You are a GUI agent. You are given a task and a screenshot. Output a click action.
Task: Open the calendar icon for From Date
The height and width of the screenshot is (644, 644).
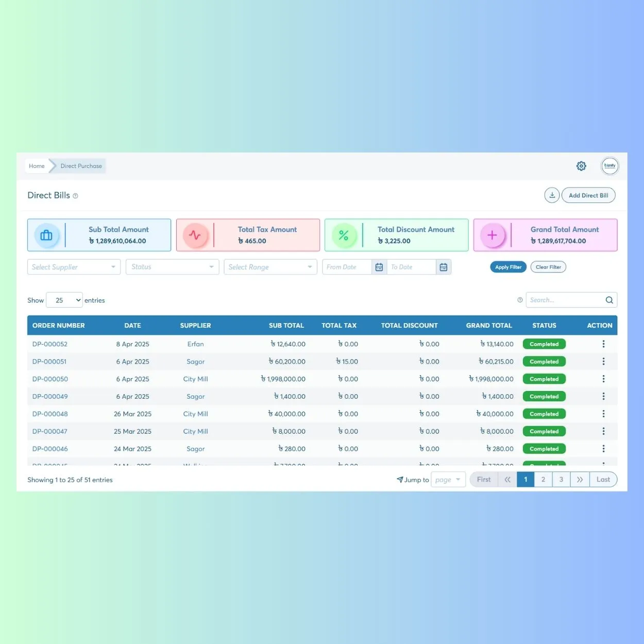pos(379,267)
